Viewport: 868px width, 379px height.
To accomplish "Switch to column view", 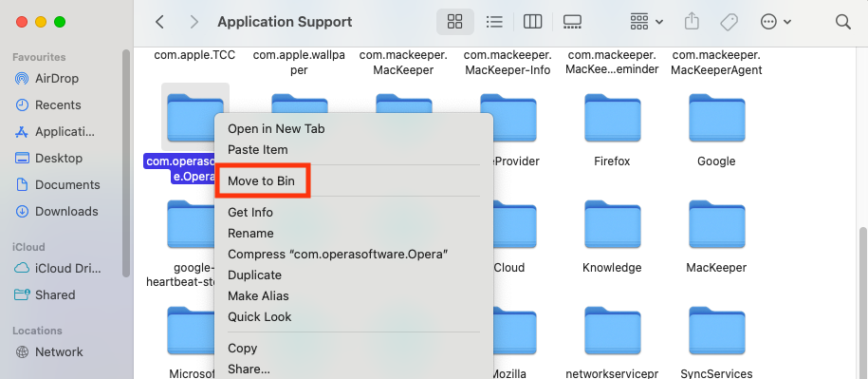I will 532,22.
